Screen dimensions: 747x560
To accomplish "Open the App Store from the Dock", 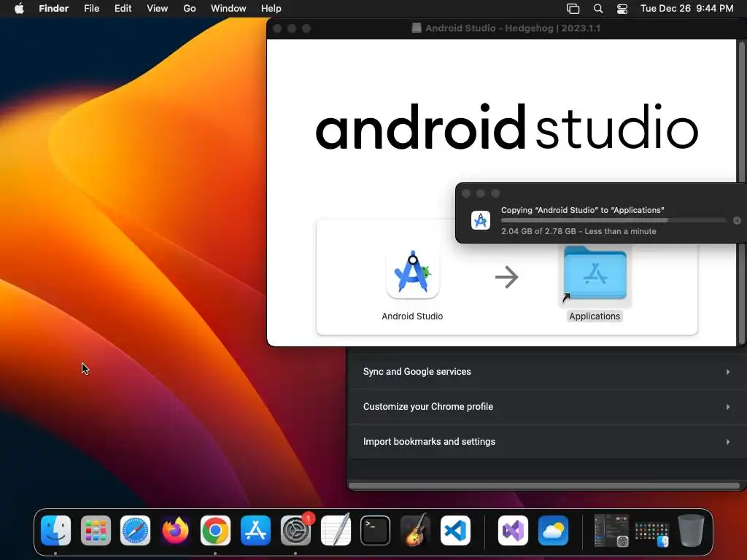I will 255,531.
